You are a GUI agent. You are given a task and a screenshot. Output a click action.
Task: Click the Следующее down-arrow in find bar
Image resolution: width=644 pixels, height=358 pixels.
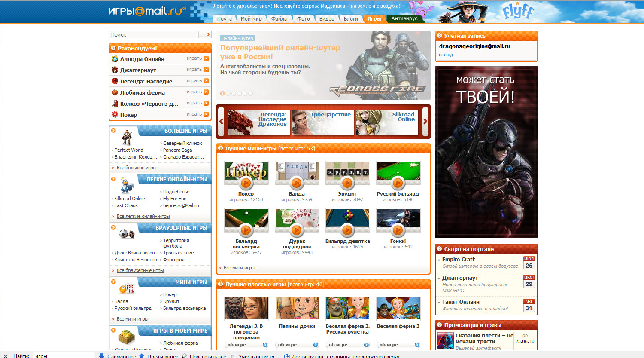point(102,356)
